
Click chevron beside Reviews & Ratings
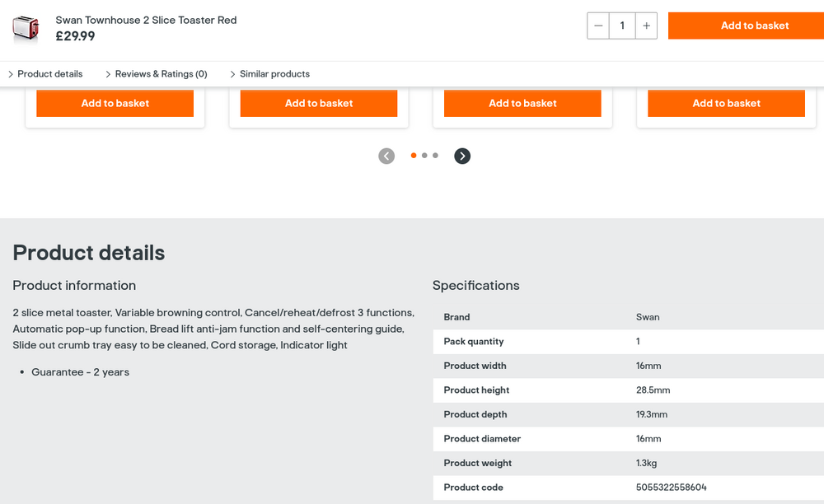(108, 75)
